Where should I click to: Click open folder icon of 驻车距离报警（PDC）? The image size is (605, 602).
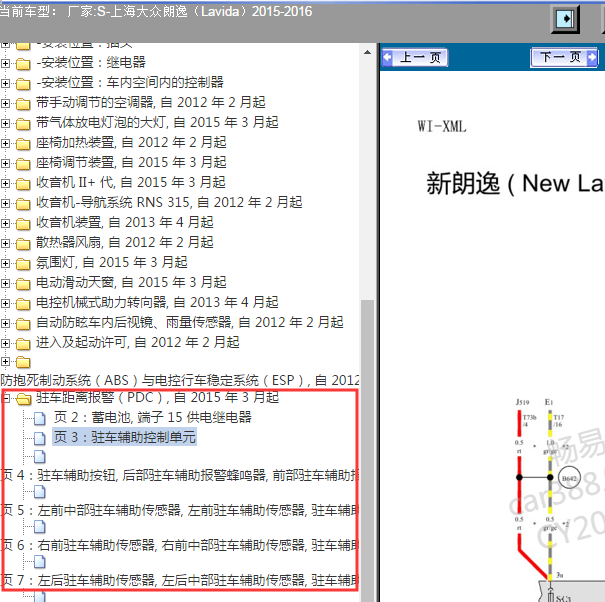click(x=24, y=398)
